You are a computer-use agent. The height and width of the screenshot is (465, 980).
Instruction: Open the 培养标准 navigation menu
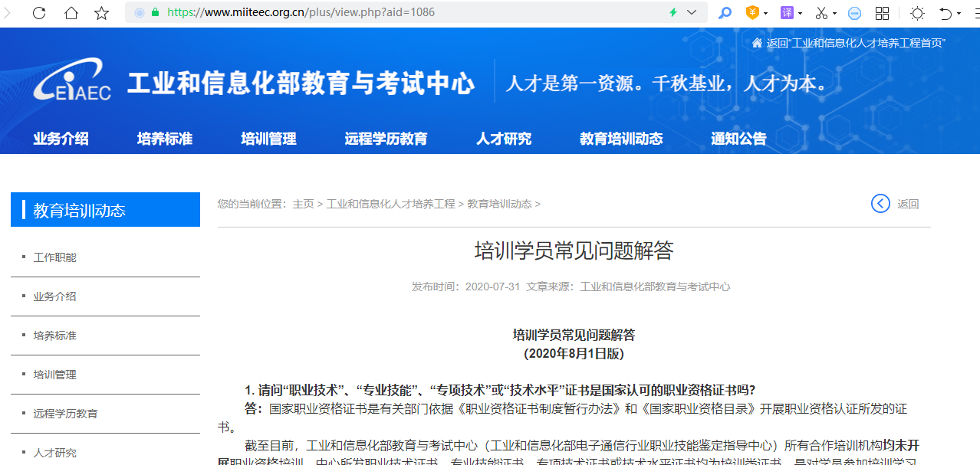tap(165, 139)
